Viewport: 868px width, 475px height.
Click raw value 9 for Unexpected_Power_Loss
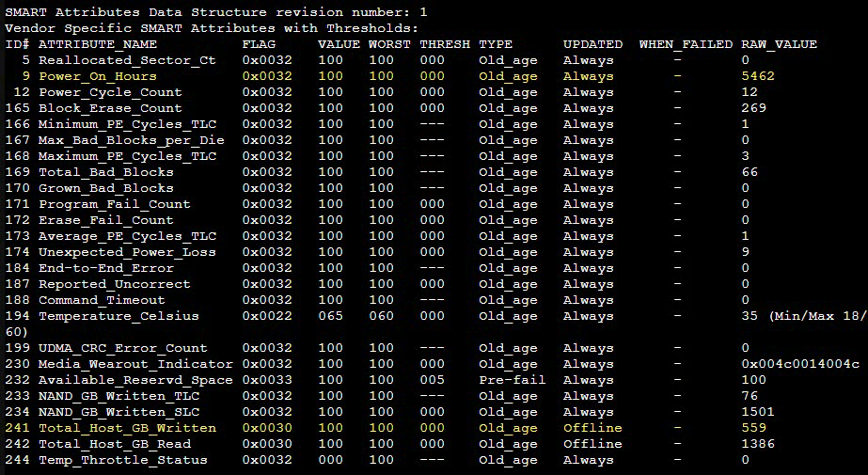(x=746, y=253)
